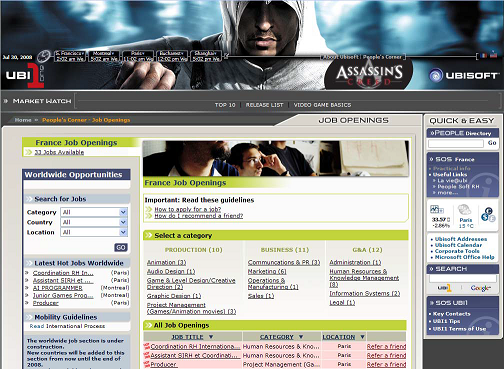Open Audio Design (1) category
This screenshot has width=504, height=369.
pyautogui.click(x=171, y=272)
